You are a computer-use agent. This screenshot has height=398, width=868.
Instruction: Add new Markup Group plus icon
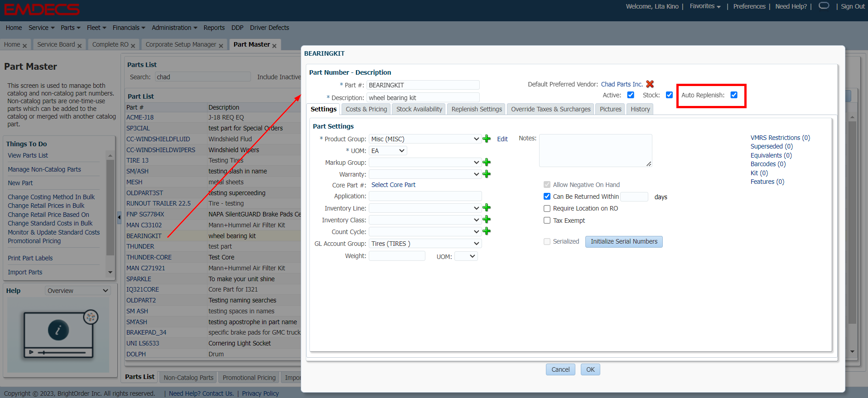point(487,163)
